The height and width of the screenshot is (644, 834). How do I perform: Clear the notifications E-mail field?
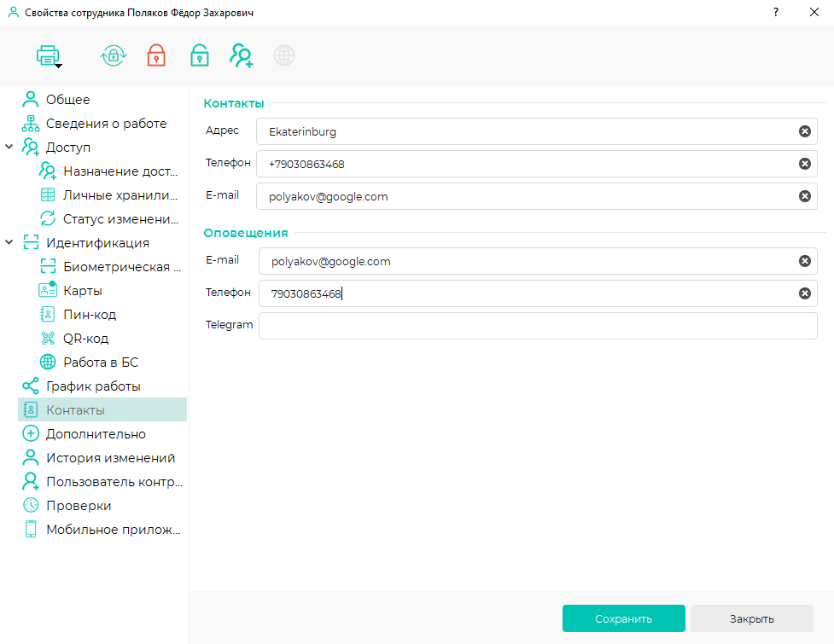click(x=805, y=261)
